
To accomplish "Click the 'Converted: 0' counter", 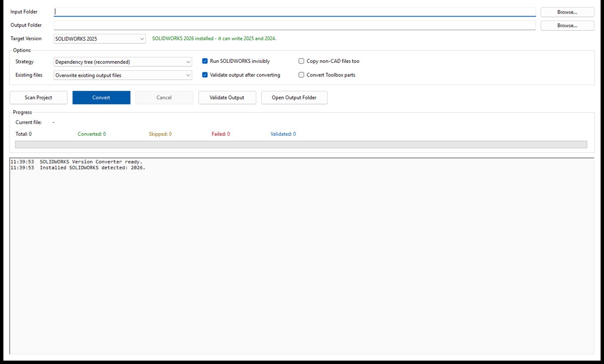I will tap(92, 134).
